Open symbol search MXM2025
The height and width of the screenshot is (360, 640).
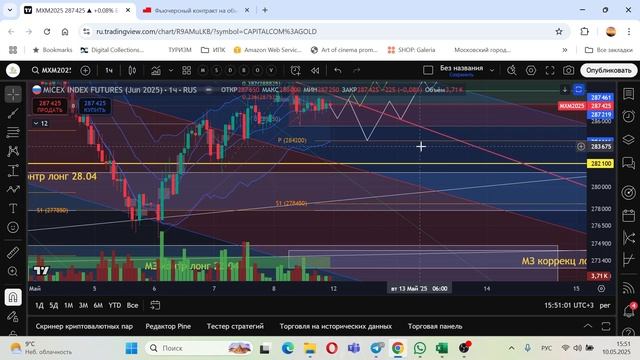[52, 70]
